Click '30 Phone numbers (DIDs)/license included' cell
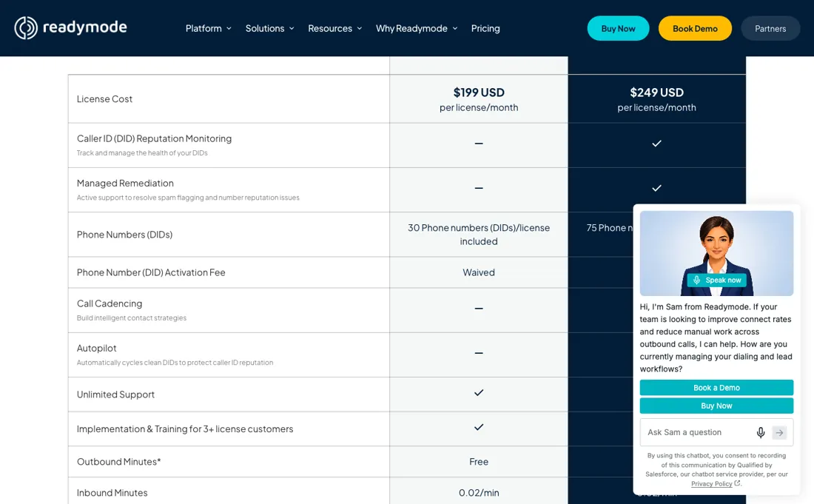 click(x=479, y=235)
